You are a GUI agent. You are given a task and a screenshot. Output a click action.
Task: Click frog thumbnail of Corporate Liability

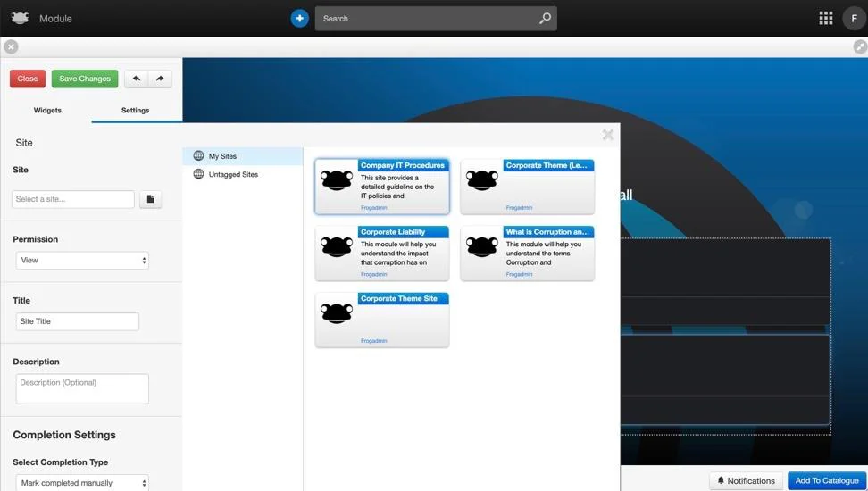[x=337, y=246]
